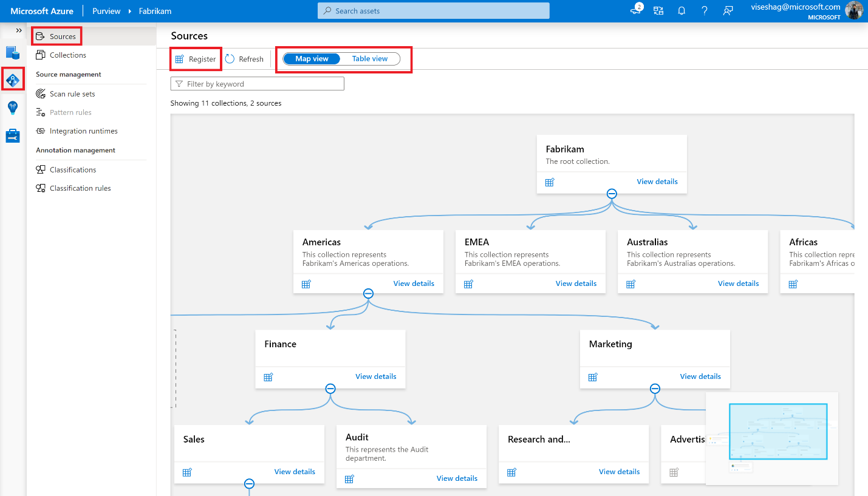
Task: Click the Filter by keyword field
Action: click(257, 83)
